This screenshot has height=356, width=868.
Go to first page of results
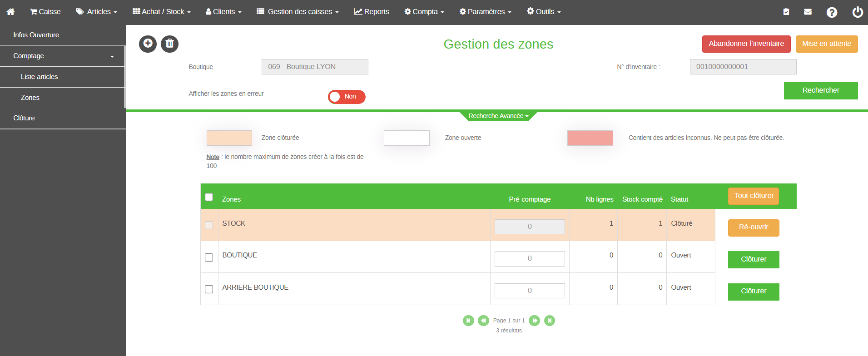(x=468, y=321)
